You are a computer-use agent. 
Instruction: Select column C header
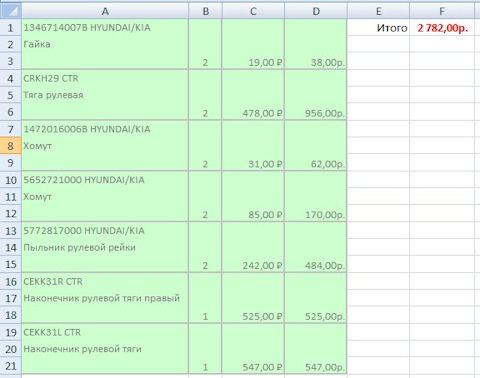click(253, 11)
